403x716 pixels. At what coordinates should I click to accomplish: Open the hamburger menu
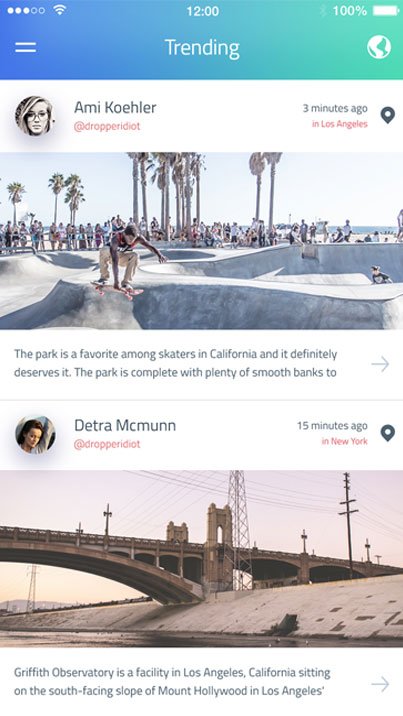pyautogui.click(x=26, y=47)
